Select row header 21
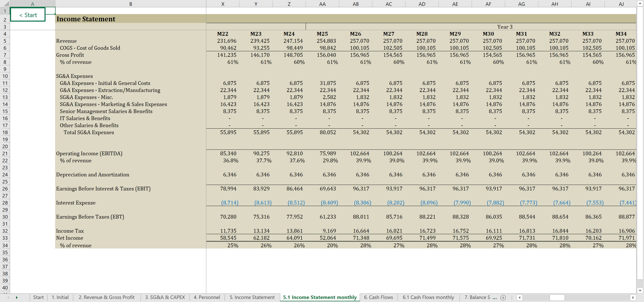 (x=5, y=154)
